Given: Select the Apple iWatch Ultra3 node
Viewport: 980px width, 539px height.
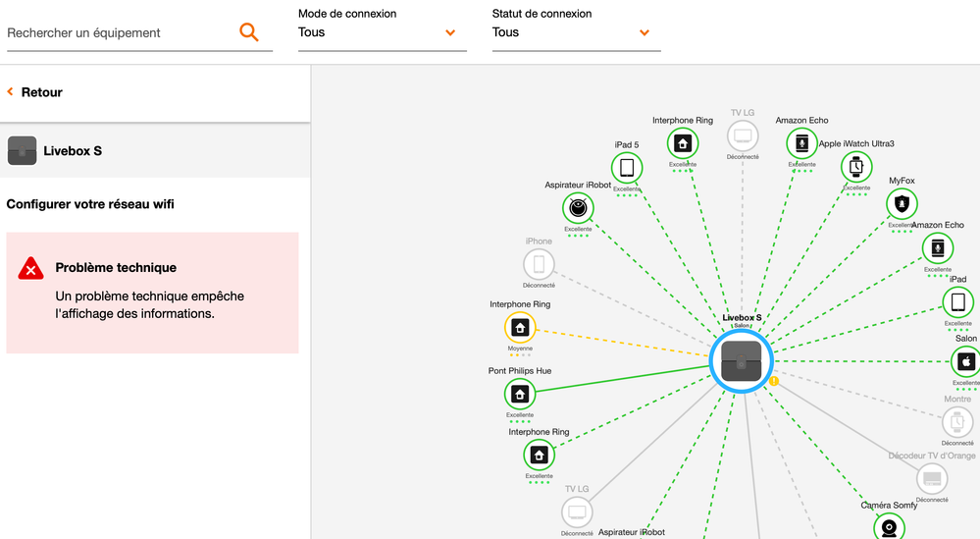Looking at the screenshot, I should click(856, 167).
